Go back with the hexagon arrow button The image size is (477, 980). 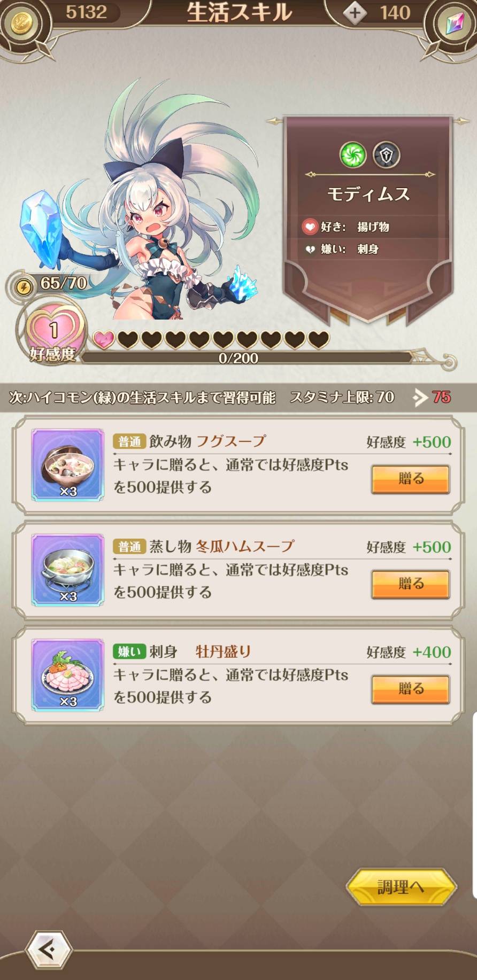coord(49,950)
